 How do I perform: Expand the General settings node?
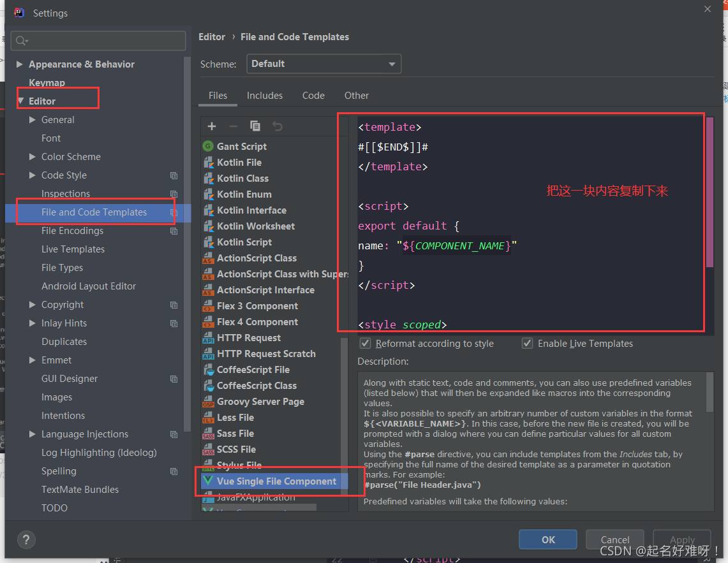(x=32, y=120)
